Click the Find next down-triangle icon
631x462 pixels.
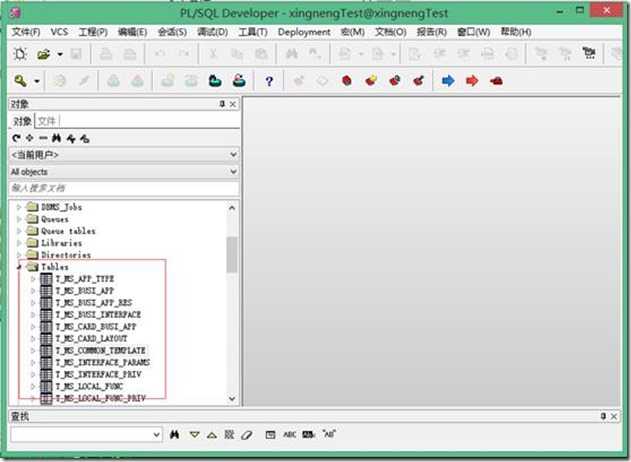click(195, 435)
